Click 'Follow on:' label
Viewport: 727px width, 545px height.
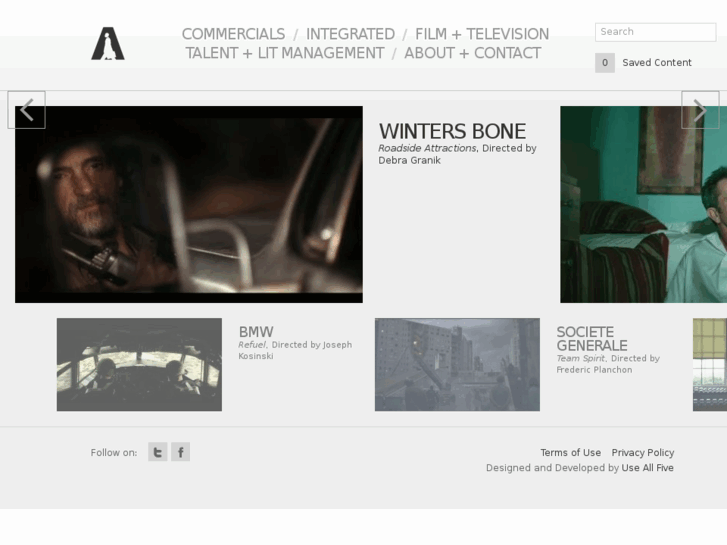[114, 453]
